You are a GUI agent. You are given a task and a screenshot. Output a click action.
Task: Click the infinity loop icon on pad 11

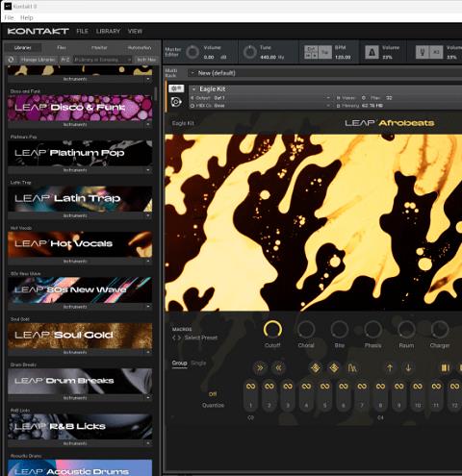click(436, 387)
